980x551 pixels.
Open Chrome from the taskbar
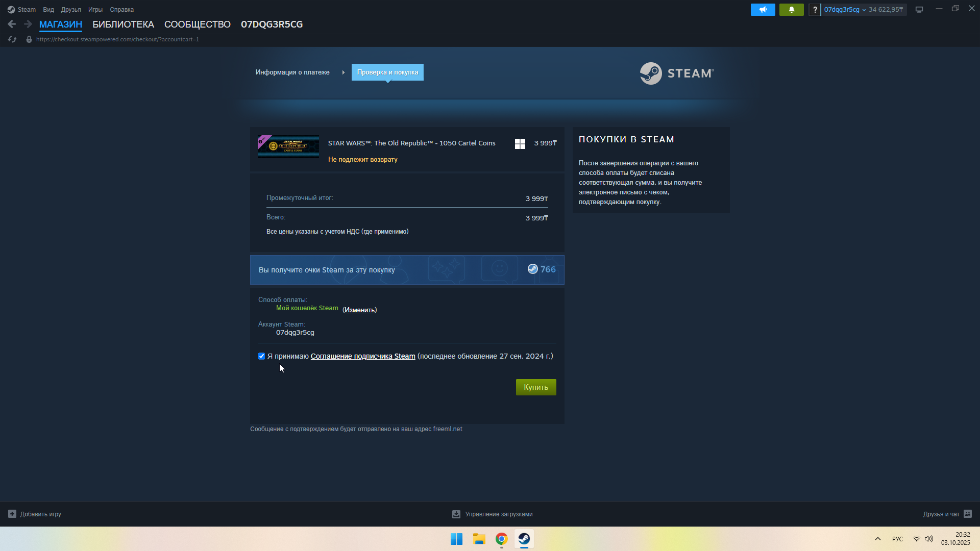tap(501, 539)
